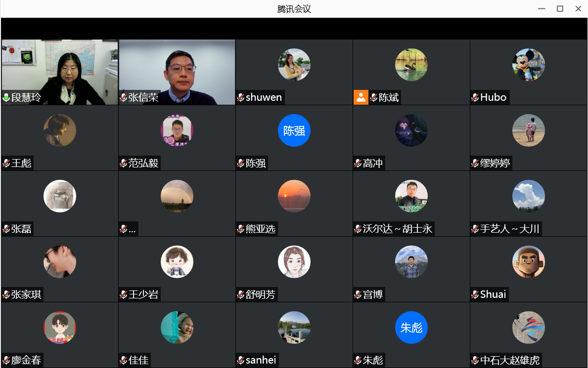
Task: Click the muted mic icon beside 张信荣
Action: [x=124, y=97]
